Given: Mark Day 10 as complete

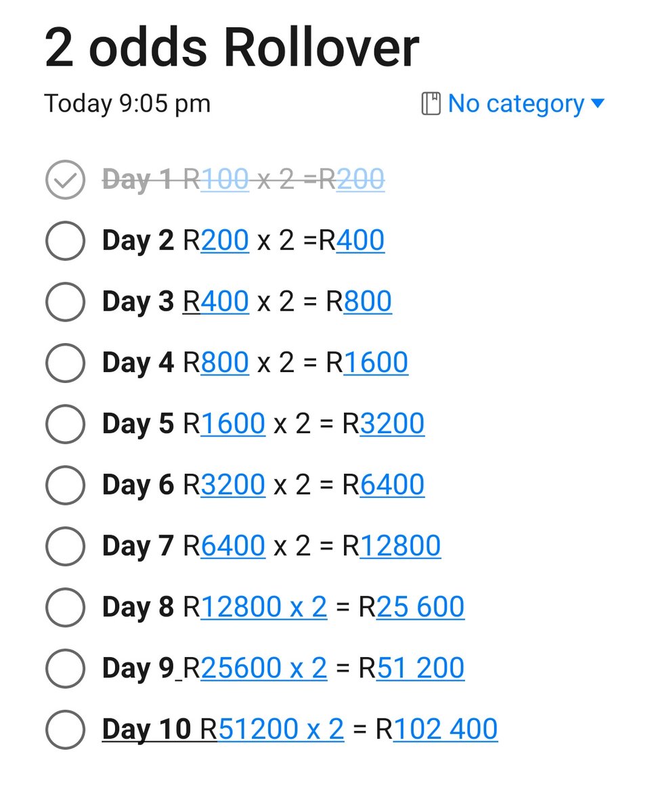Looking at the screenshot, I should click(x=65, y=729).
